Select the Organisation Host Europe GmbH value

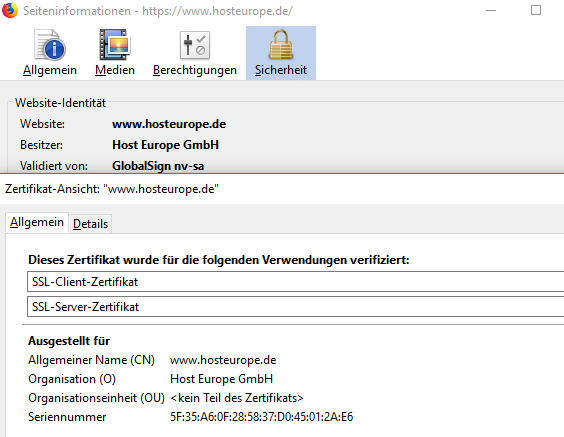[x=221, y=379]
